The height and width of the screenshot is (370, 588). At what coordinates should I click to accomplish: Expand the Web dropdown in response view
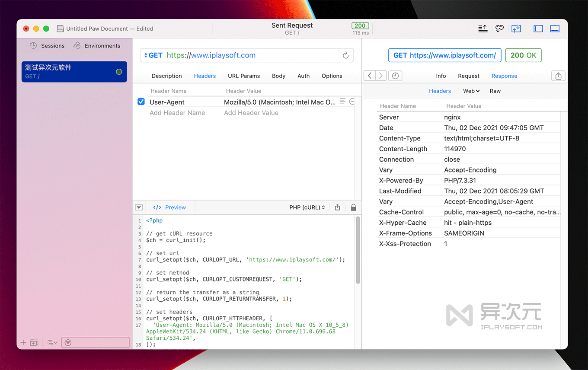[471, 91]
